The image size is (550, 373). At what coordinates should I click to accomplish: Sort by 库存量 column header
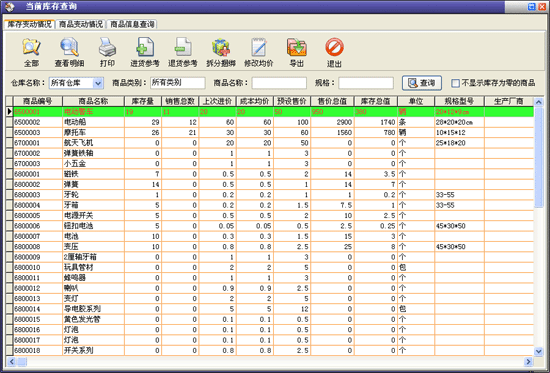pyautogui.click(x=143, y=101)
